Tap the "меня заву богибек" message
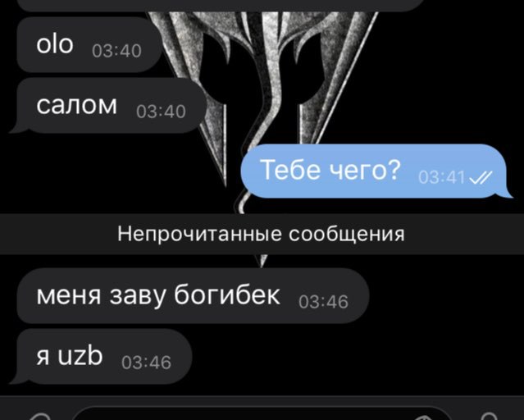The width and height of the screenshot is (524, 420). pos(194,295)
